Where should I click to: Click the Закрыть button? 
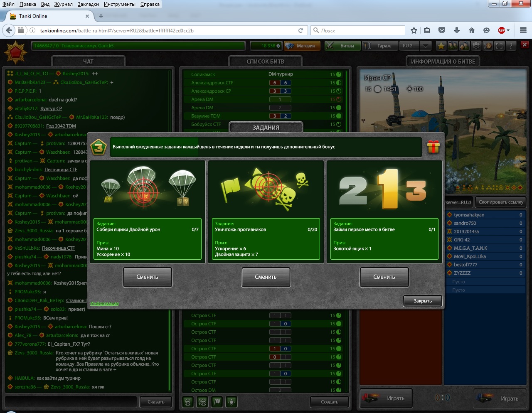pos(422,301)
